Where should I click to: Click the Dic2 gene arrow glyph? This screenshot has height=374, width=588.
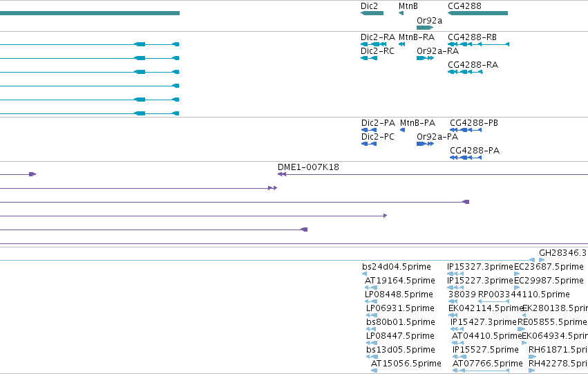[372, 13]
